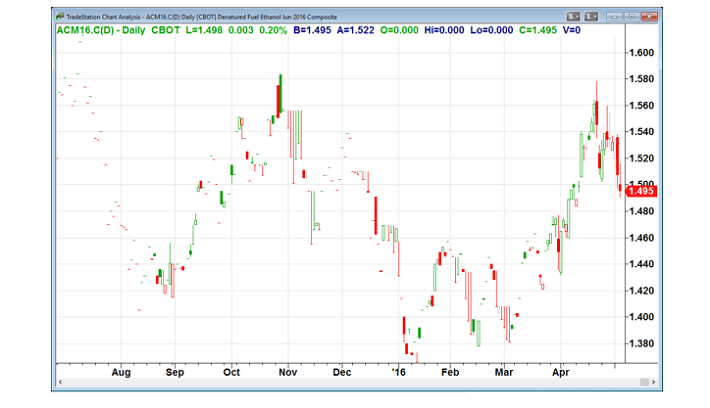Open the S symbol-link dropdown button
This screenshot has height=408, width=710.
tap(573, 17)
